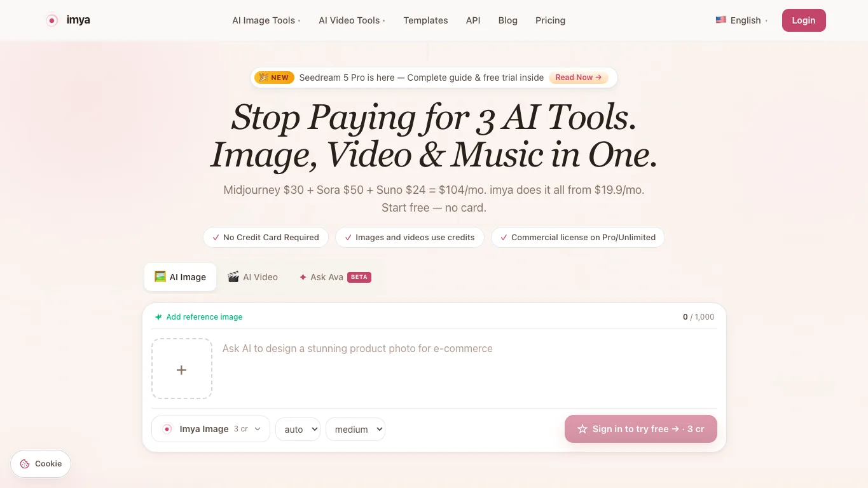Click the sparkle icon beside Add reference image

coord(158,316)
